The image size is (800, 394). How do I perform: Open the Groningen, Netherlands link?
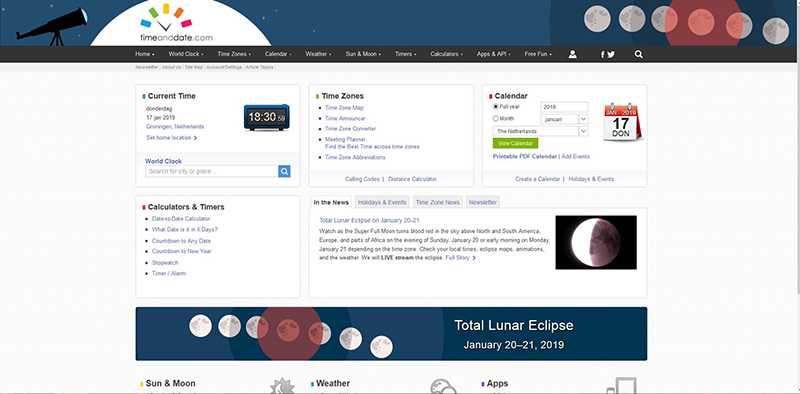click(175, 127)
